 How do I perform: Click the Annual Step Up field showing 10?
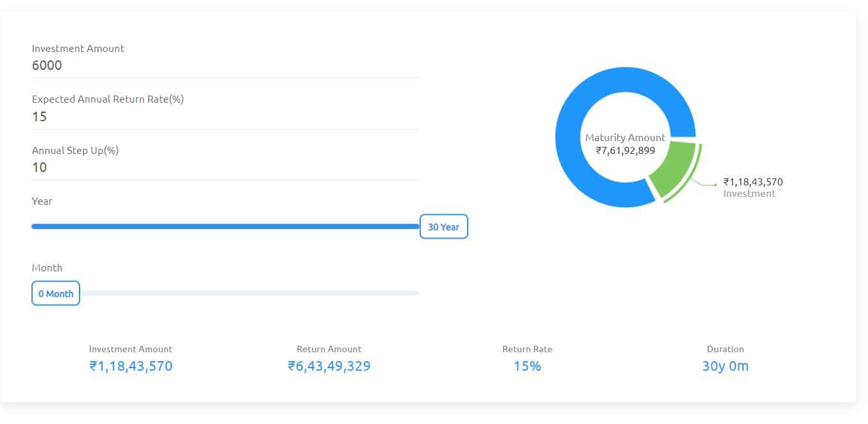coord(225,167)
